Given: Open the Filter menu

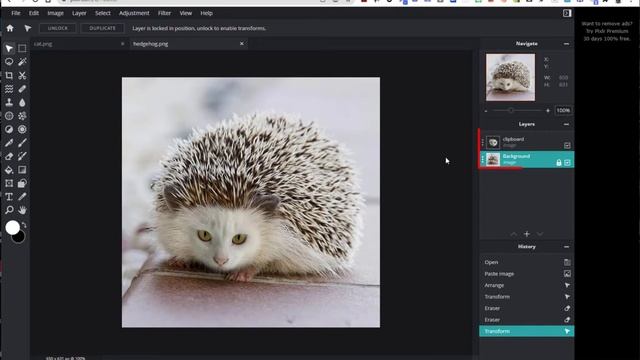Looking at the screenshot, I should point(164,13).
